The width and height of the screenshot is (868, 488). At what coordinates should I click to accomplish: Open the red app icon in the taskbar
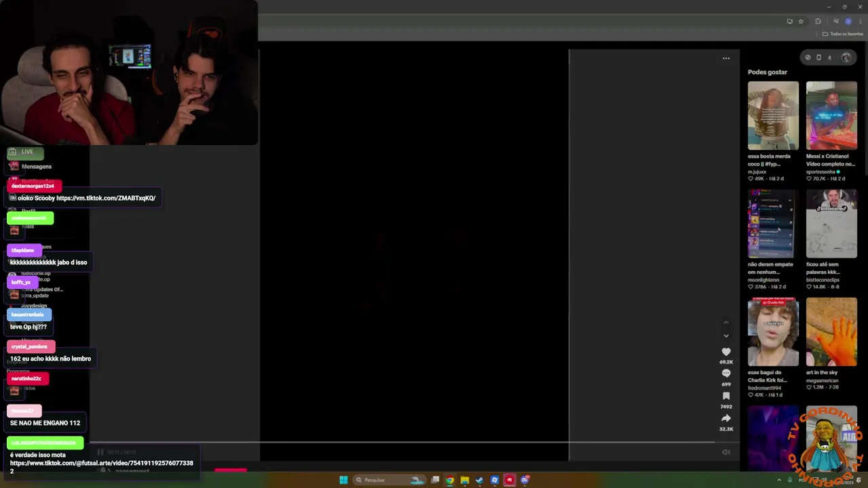pyautogui.click(x=509, y=480)
